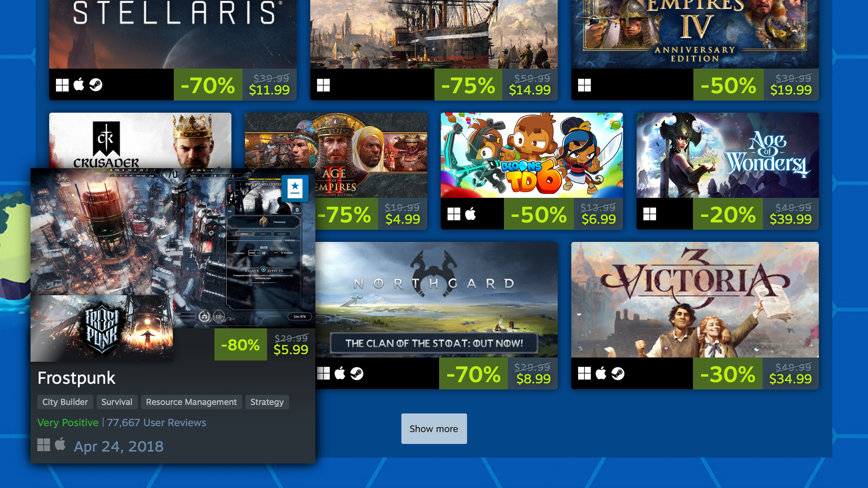Select Strategy tag on Frostpunk

[267, 402]
